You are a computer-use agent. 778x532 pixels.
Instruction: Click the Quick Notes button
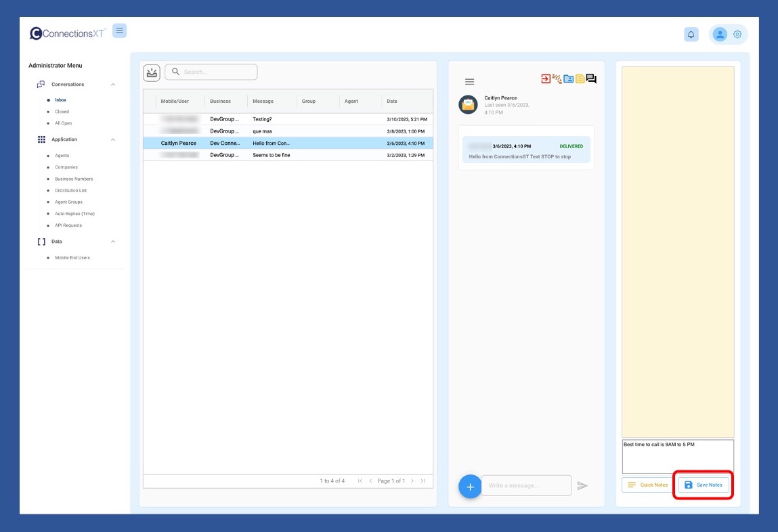647,485
